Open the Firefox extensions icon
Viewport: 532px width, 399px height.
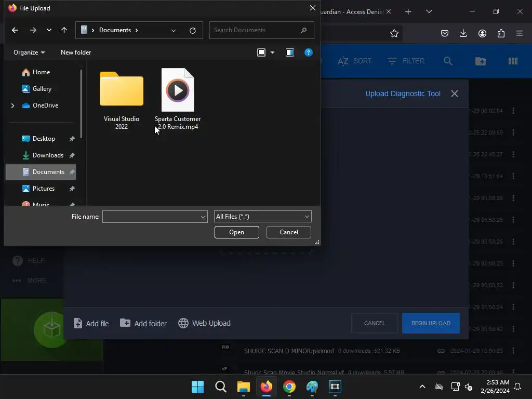point(501,33)
